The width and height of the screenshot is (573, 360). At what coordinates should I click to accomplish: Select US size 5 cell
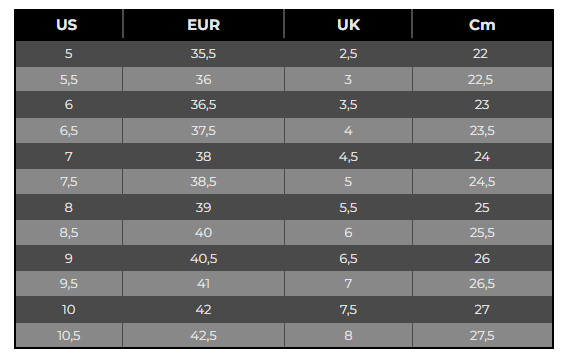(x=69, y=54)
